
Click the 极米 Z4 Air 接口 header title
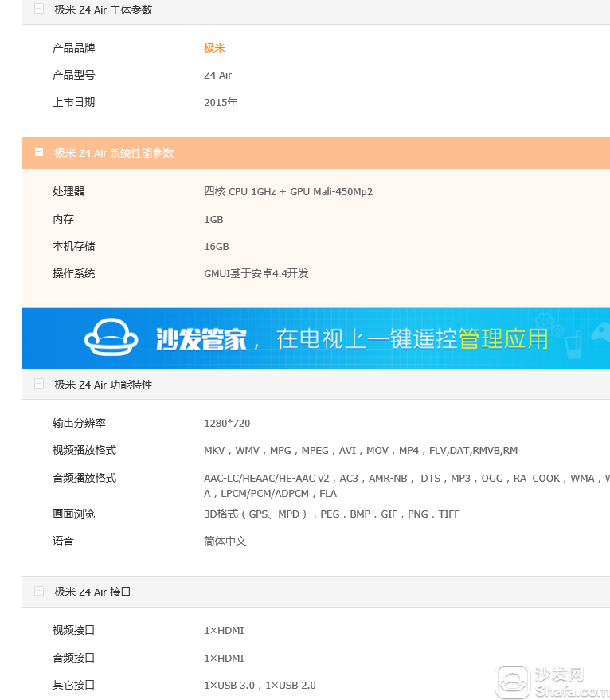coord(92,592)
